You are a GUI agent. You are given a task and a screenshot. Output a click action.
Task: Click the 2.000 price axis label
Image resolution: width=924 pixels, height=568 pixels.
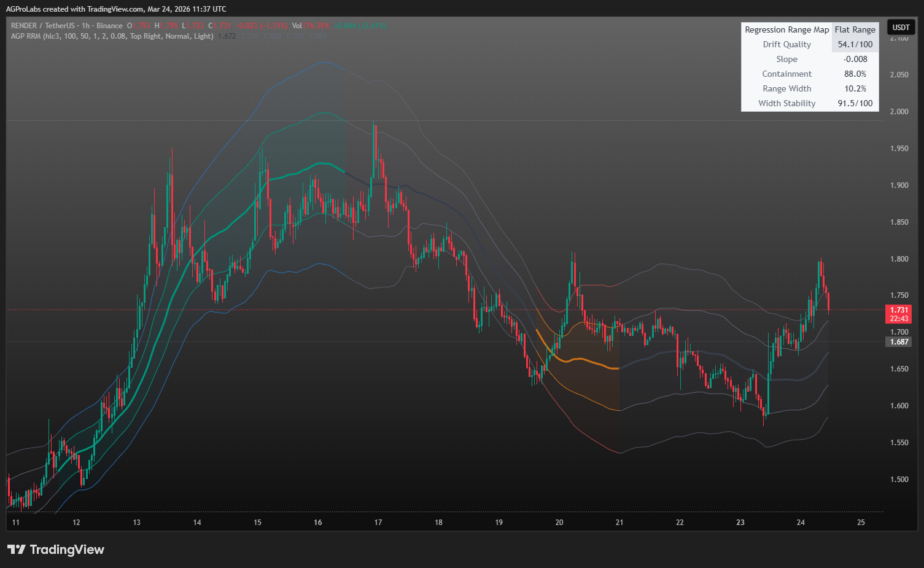pyautogui.click(x=899, y=112)
